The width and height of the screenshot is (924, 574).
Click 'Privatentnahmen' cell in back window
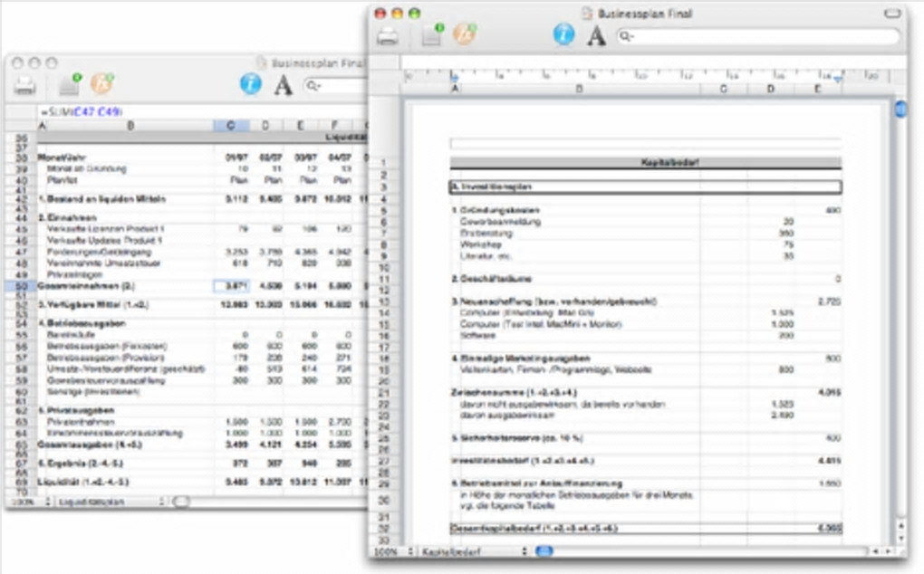[x=81, y=422]
